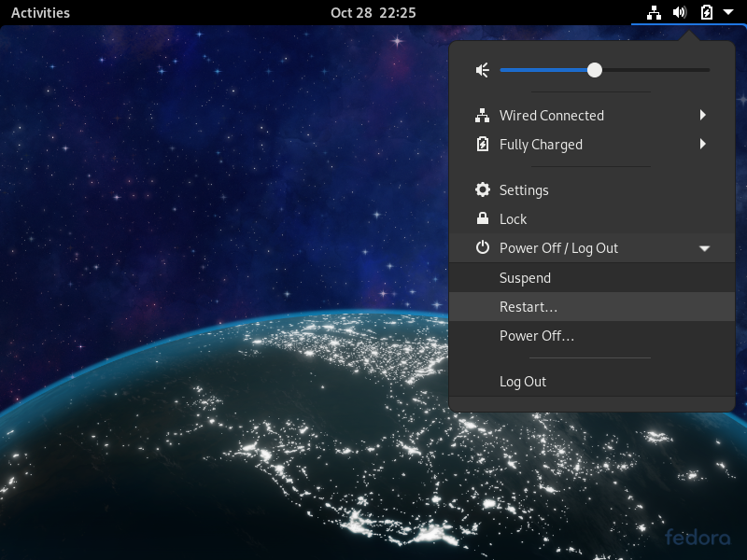Click the padlock icon next to Lock

pos(482,218)
